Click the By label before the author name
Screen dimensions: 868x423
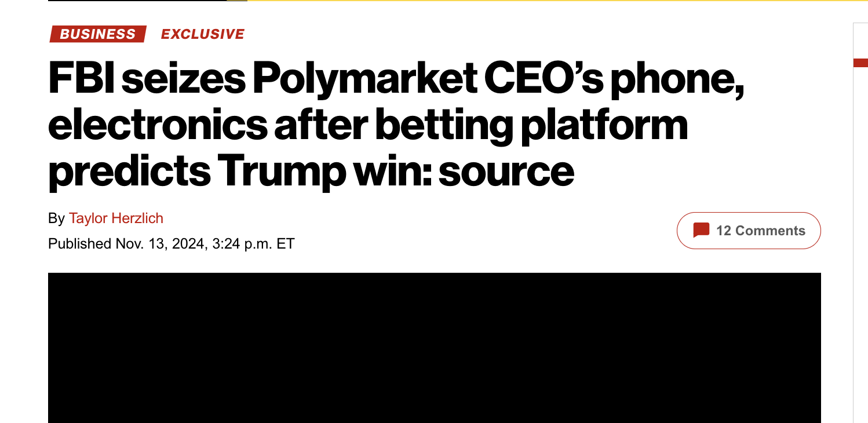tap(56, 218)
